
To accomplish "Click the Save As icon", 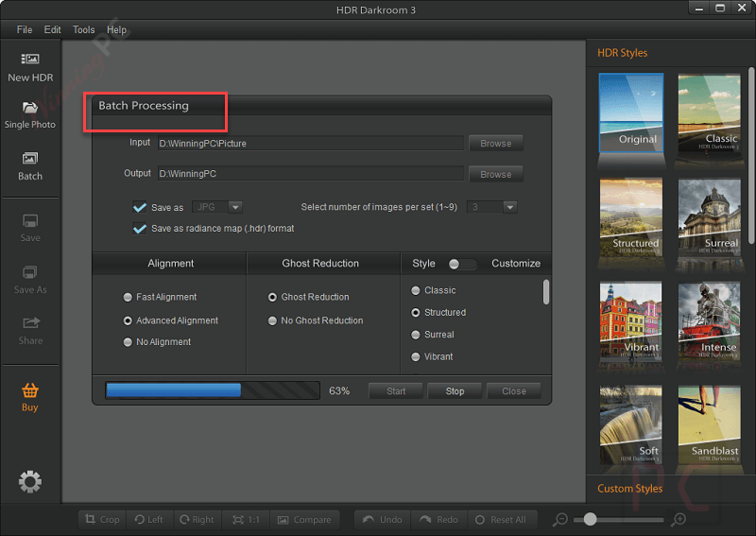I will [x=30, y=272].
